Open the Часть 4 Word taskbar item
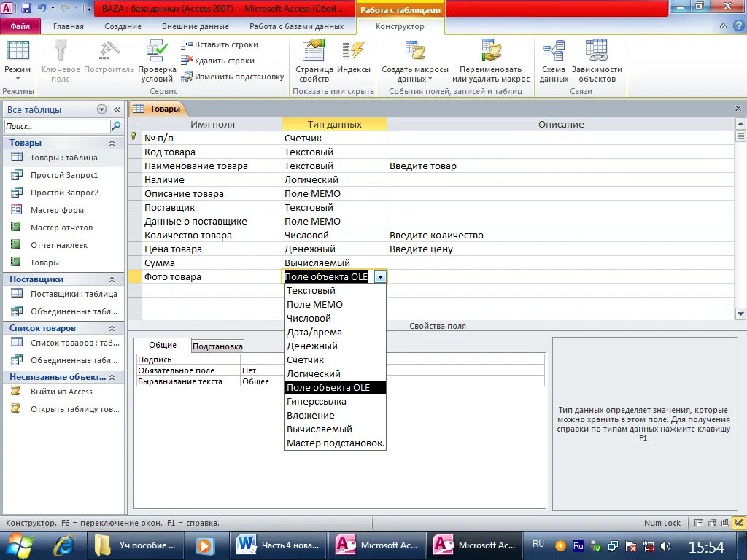 click(x=279, y=545)
